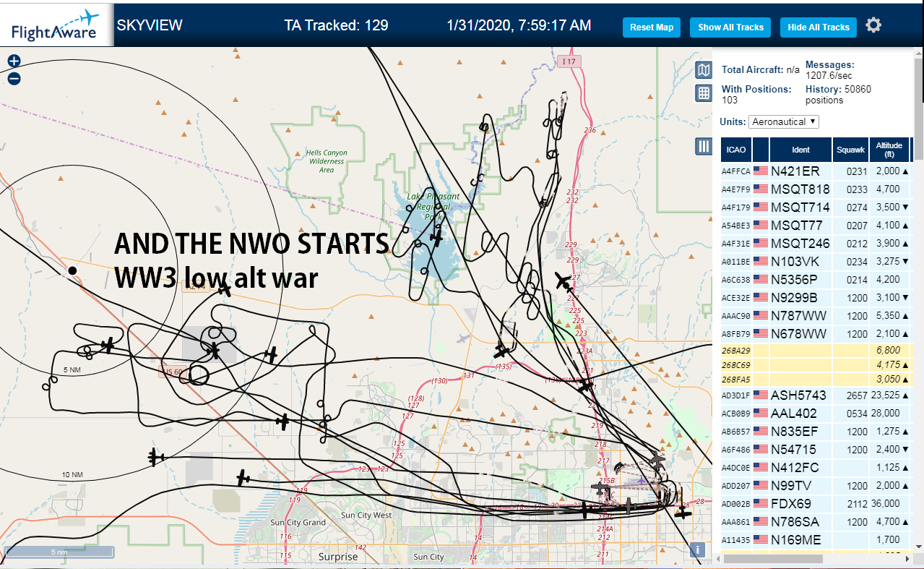Select the N786SA aircraft row

pyautogui.click(x=816, y=521)
